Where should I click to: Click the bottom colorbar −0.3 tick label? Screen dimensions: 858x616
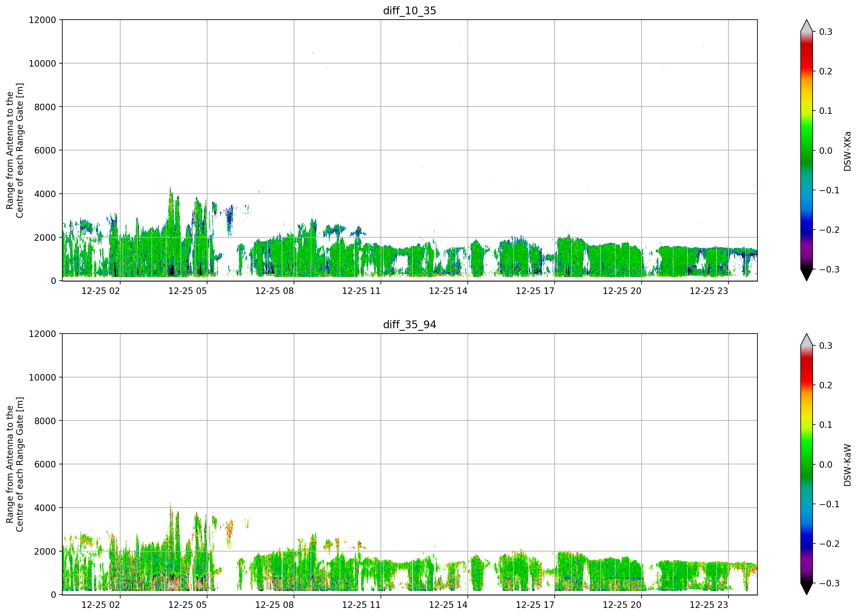[829, 584]
